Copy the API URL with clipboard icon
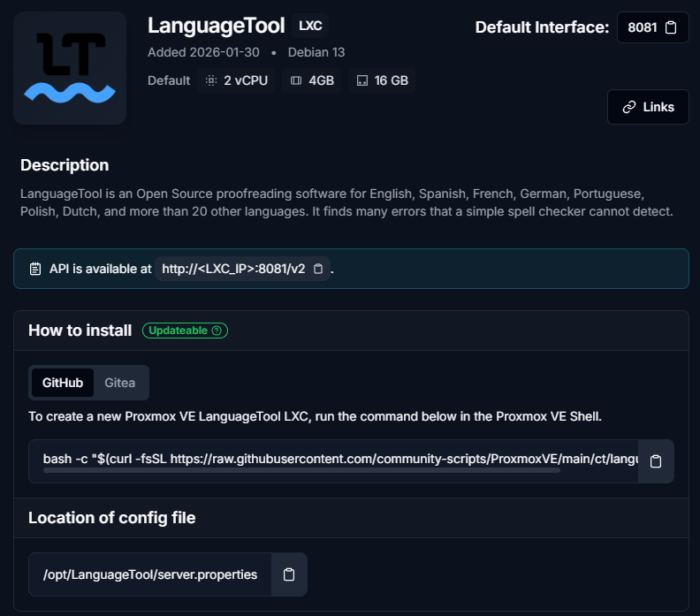700x616 pixels. click(318, 269)
